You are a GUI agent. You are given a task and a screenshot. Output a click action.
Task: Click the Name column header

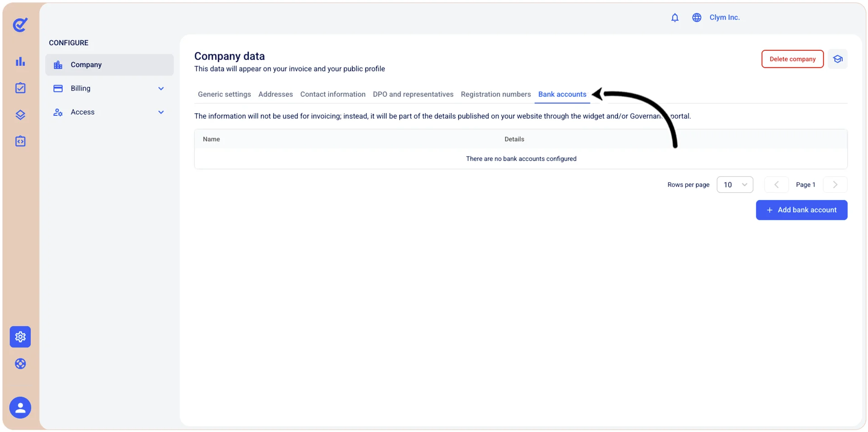coord(211,139)
